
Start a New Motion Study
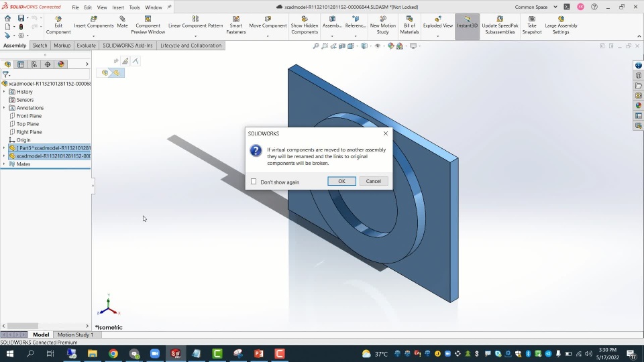pos(383,25)
